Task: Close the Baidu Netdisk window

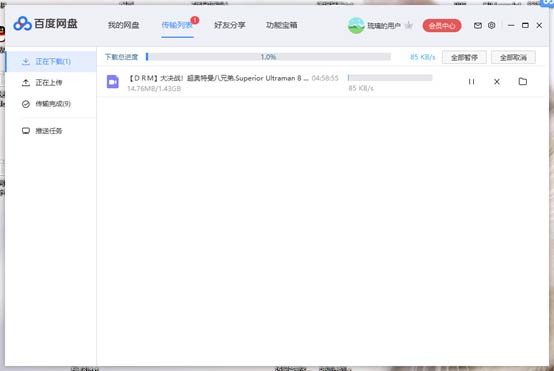Action: pyautogui.click(x=539, y=25)
